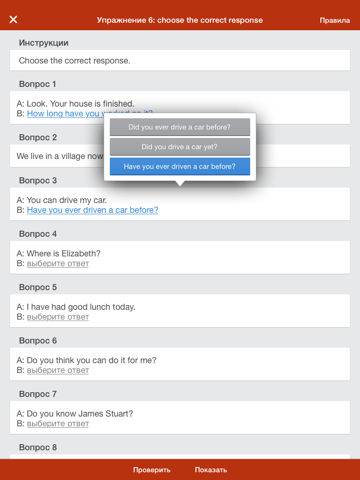
Task: Tap the Показать show answers button
Action: (211, 470)
